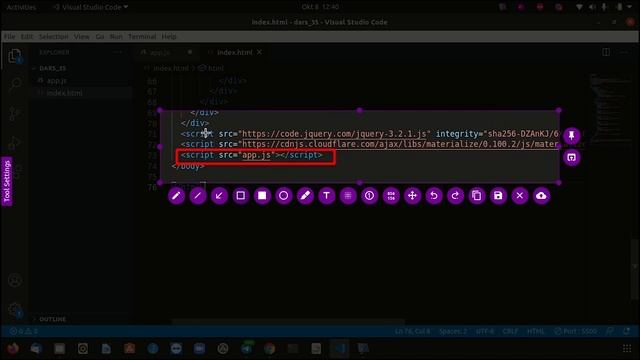
Task: Undo the last annotation
Action: (434, 196)
